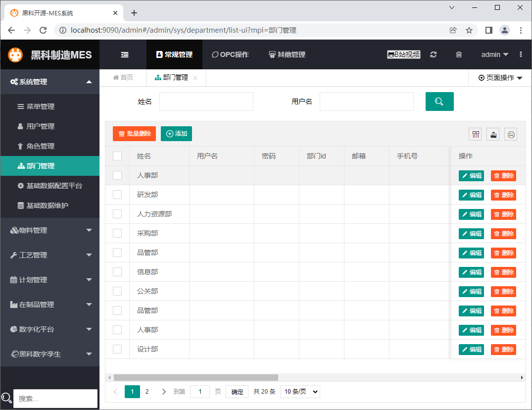The image size is (532, 410).
Task: Open the 首页 tab
Action: (123, 78)
